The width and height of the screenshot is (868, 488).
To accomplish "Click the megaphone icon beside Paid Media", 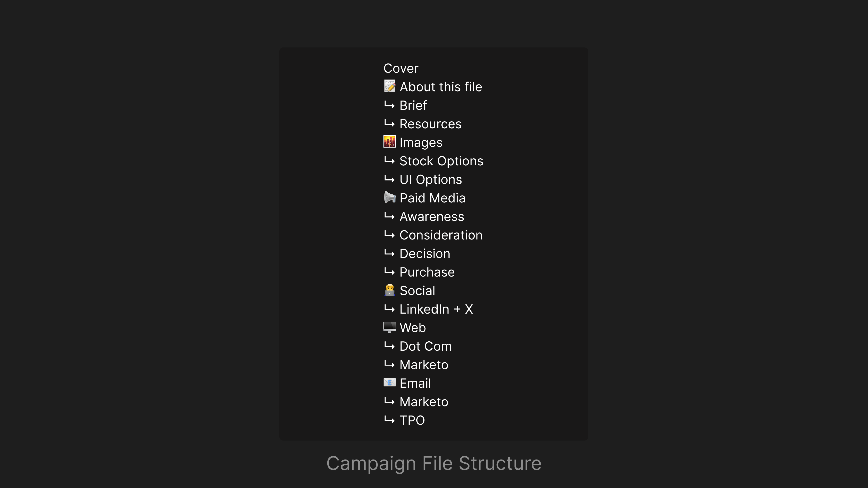I will pos(389,198).
